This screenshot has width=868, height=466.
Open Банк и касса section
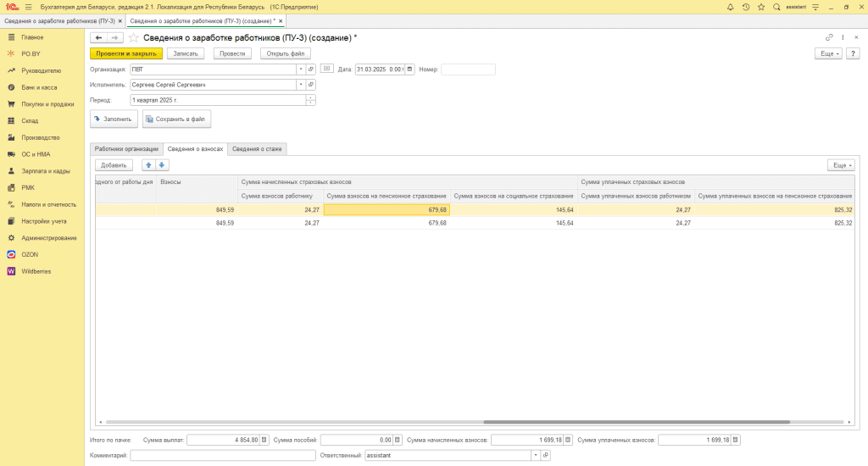tap(39, 87)
